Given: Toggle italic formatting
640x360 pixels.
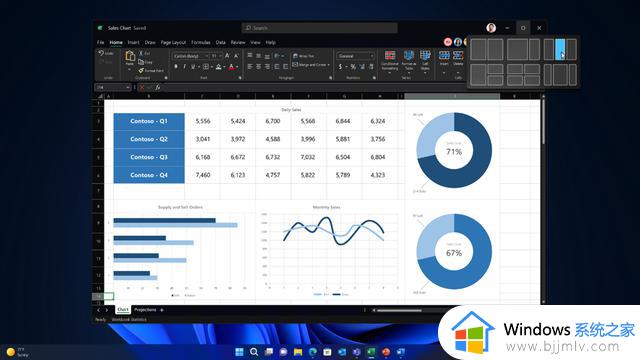Looking at the screenshot, I should point(184,67).
